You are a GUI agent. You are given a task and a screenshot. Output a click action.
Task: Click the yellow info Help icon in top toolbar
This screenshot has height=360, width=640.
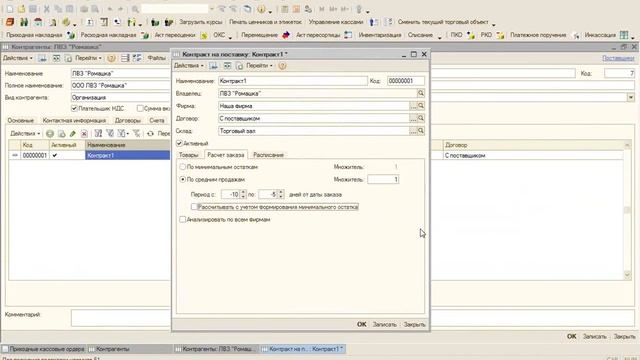(261, 9)
